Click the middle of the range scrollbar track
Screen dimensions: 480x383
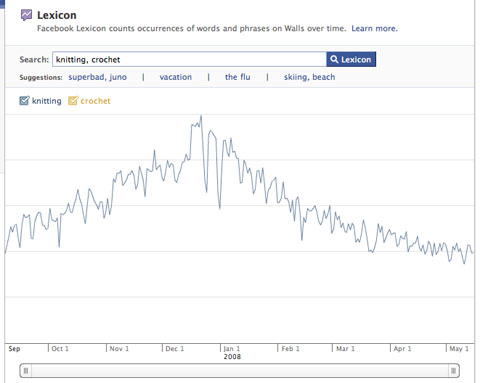(240, 371)
